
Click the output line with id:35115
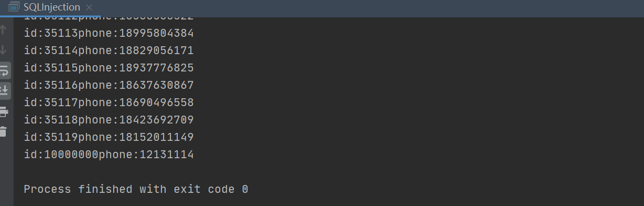point(109,68)
